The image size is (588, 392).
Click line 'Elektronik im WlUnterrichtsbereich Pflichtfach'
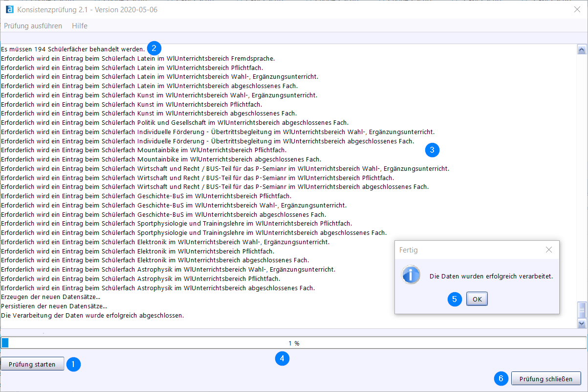tap(138, 251)
